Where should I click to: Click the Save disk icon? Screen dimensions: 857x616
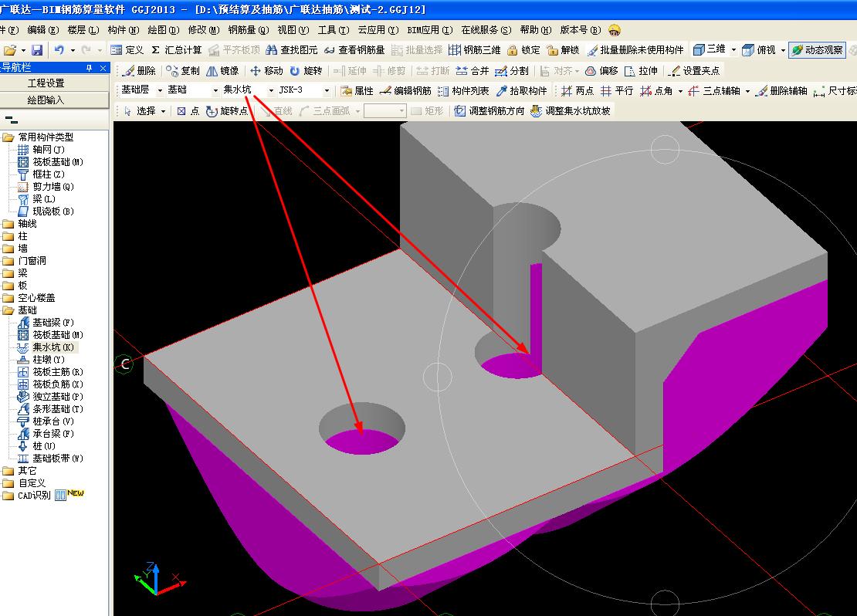[x=36, y=50]
